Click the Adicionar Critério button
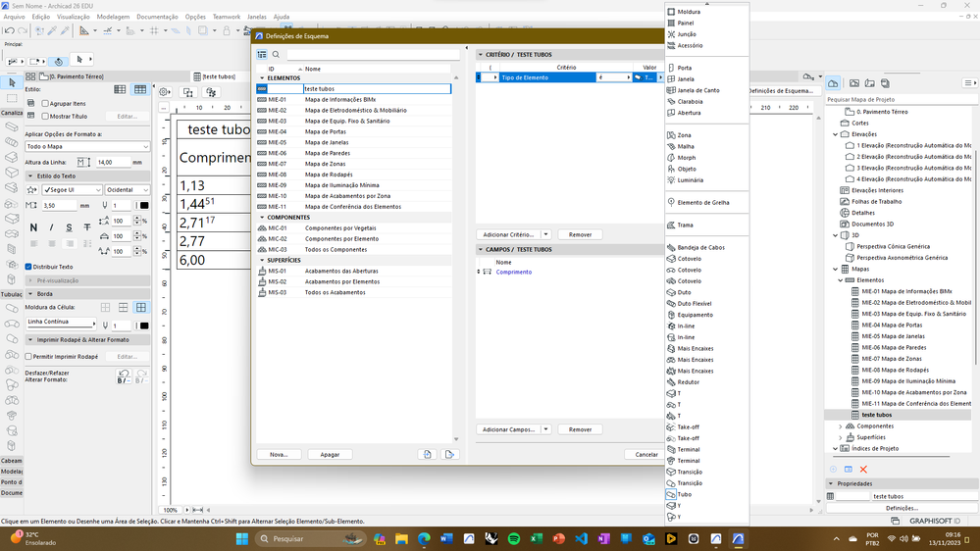The width and height of the screenshot is (980, 551). click(508, 235)
